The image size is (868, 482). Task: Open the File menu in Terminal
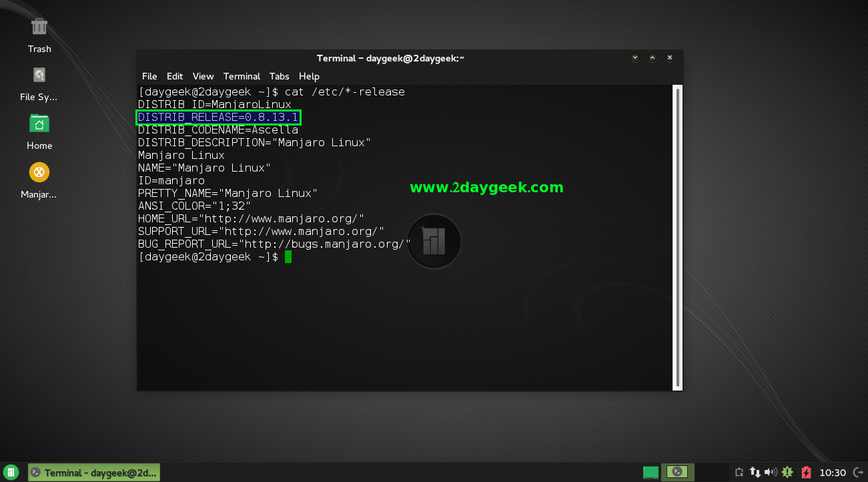pos(149,76)
